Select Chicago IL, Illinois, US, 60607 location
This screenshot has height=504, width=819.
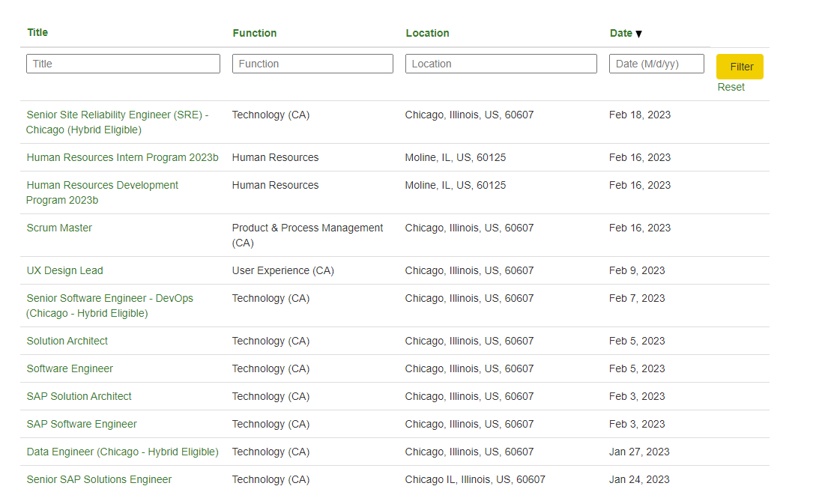(475, 479)
